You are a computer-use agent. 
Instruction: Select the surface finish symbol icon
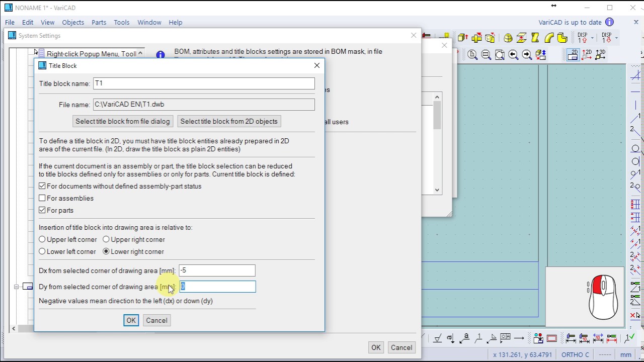pyautogui.click(x=437, y=338)
